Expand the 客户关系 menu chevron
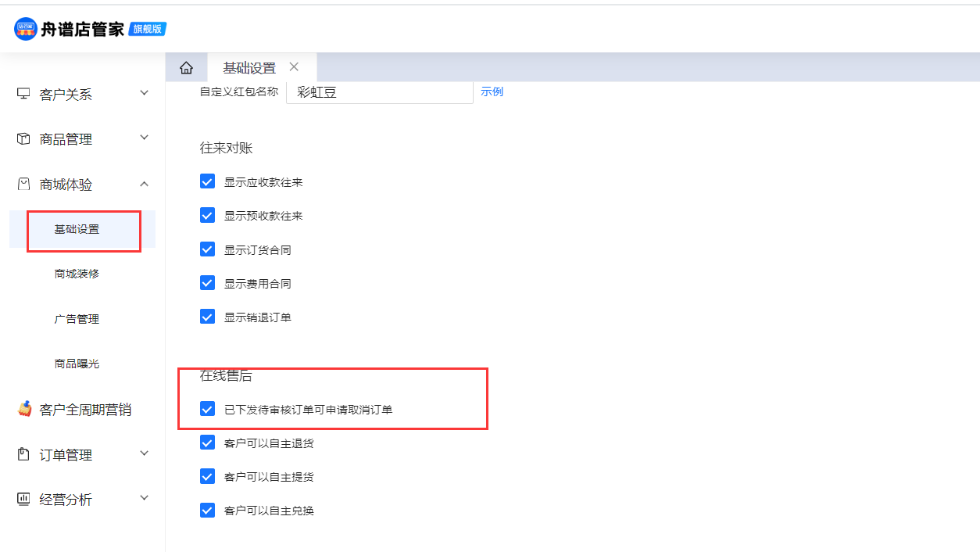The image size is (980, 552). [x=144, y=93]
